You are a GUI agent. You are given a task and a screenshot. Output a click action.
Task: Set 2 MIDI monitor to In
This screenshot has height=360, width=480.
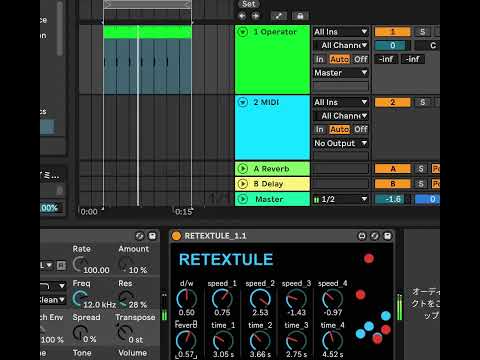tap(320, 129)
